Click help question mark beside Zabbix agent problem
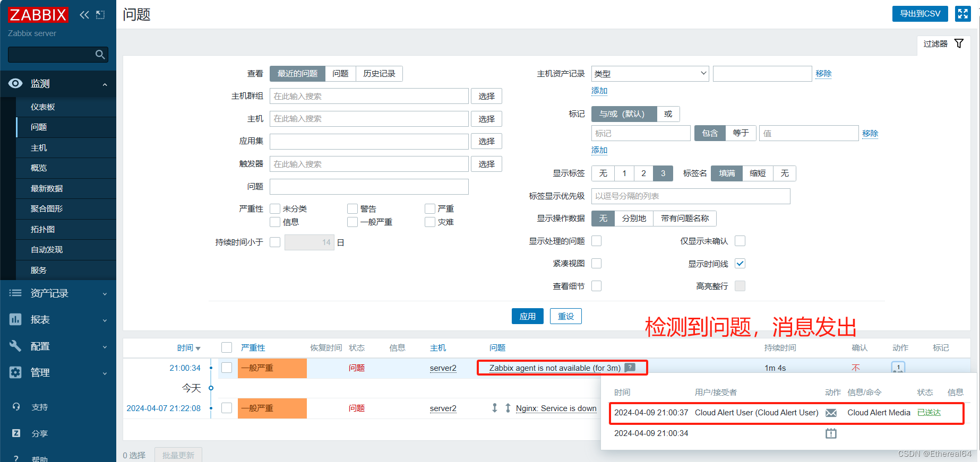 [x=630, y=367]
